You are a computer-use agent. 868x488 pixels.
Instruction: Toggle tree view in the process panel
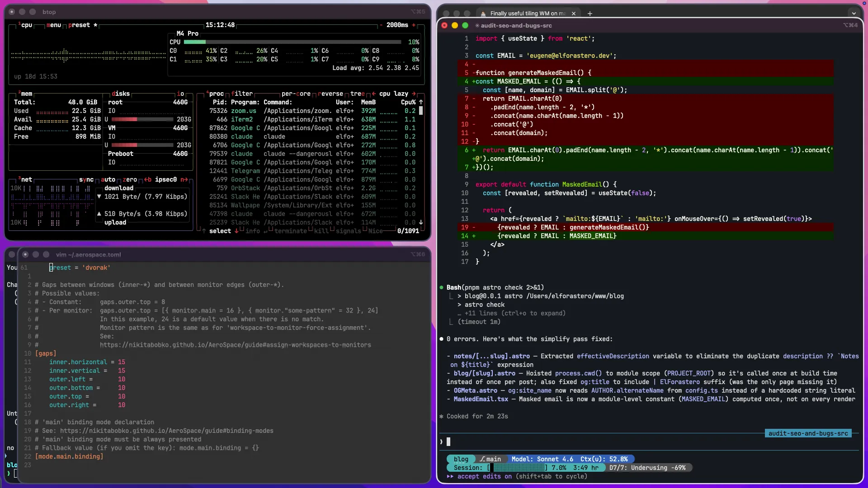(357, 94)
